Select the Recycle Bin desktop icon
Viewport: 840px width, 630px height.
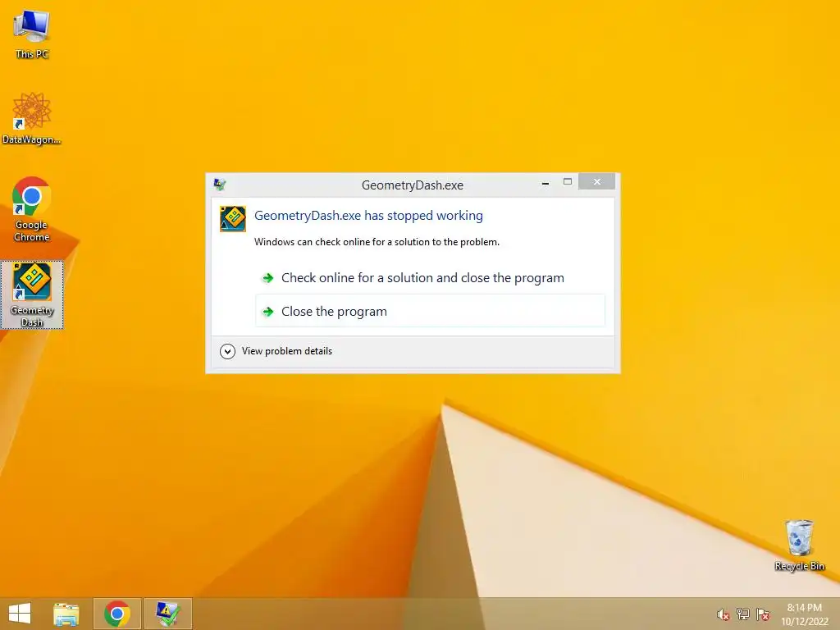(799, 545)
